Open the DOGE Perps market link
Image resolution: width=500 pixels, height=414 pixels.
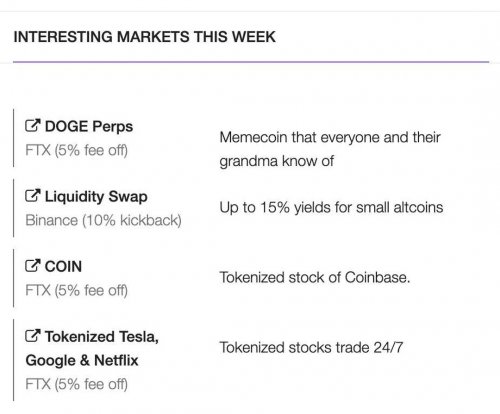(x=89, y=127)
